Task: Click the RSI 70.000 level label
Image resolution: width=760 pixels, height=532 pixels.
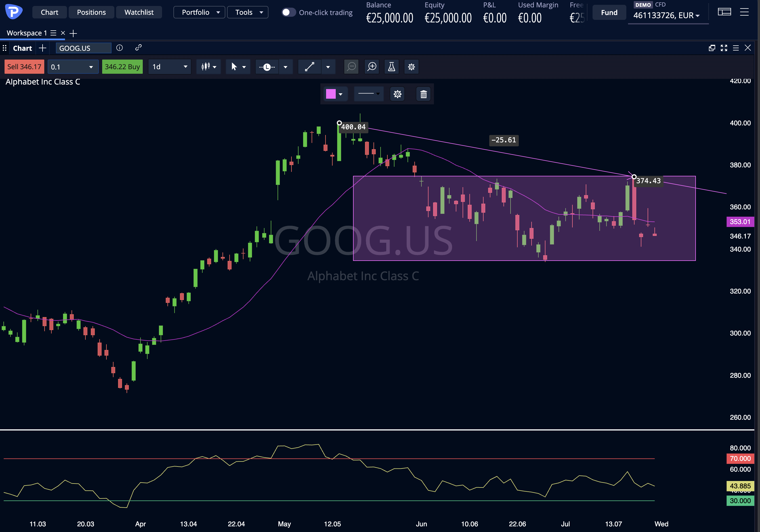Action: (x=740, y=459)
